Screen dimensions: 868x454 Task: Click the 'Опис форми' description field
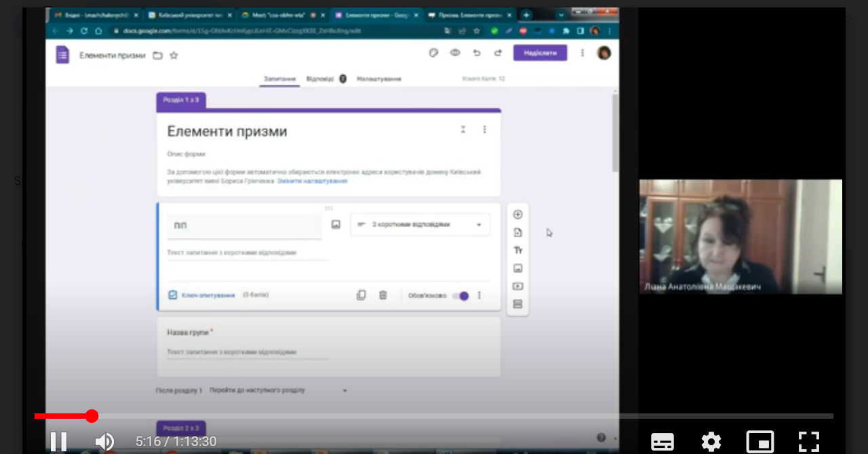(186, 154)
